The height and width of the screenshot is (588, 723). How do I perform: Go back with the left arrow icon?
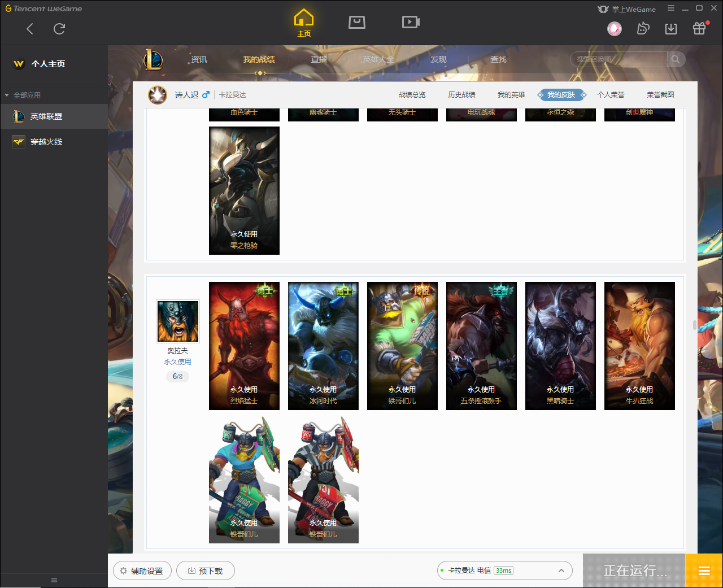point(30,29)
